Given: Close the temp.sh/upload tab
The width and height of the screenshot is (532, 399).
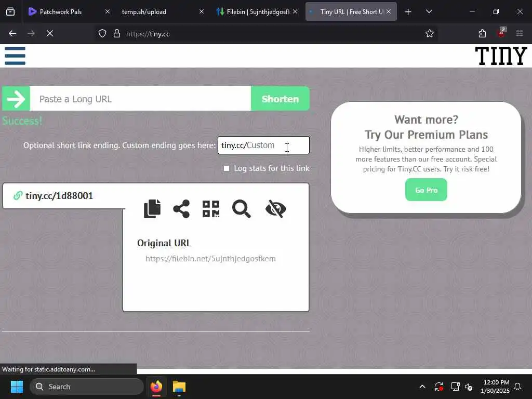Looking at the screenshot, I should coord(201,11).
